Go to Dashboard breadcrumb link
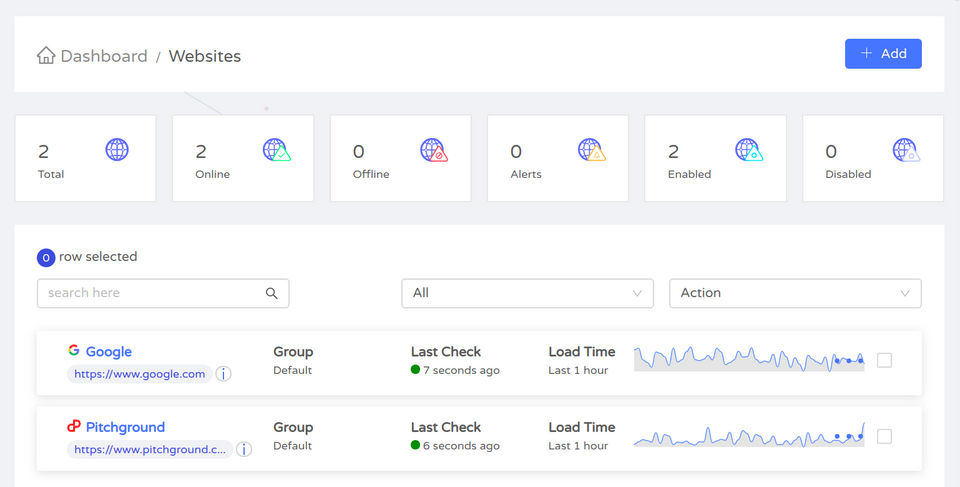 pyautogui.click(x=103, y=56)
